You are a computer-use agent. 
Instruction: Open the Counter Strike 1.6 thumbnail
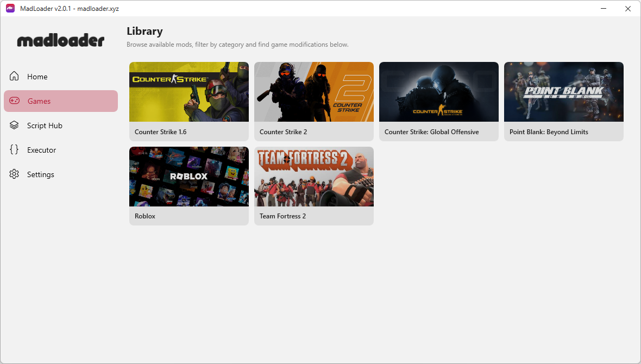pos(189,92)
